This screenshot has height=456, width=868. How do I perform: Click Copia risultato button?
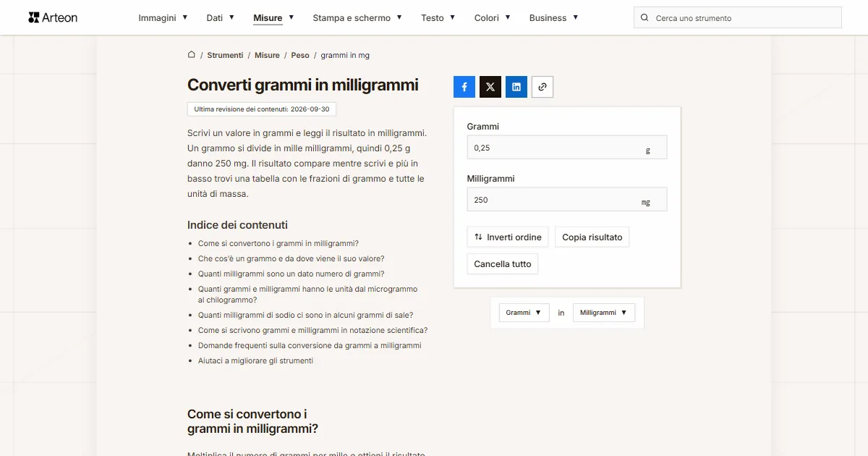pos(592,237)
